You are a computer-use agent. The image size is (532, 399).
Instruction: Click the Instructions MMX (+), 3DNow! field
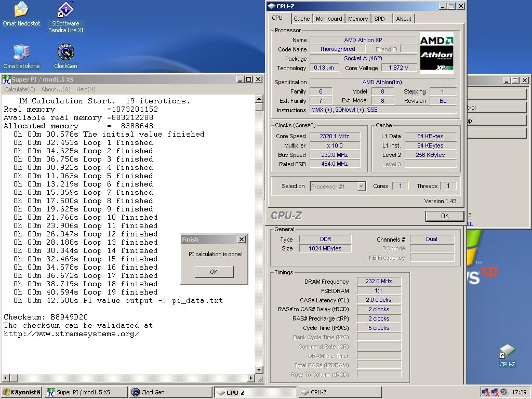(383, 110)
